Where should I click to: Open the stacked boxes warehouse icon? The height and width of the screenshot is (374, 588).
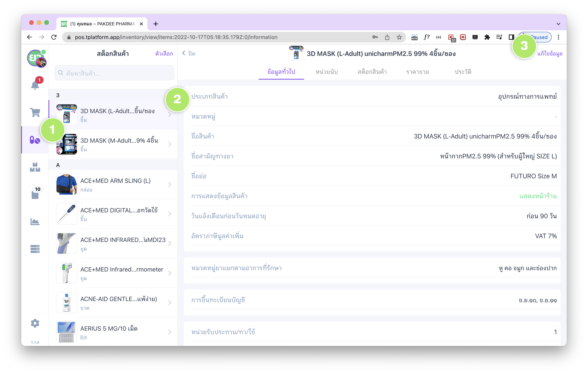point(35,167)
